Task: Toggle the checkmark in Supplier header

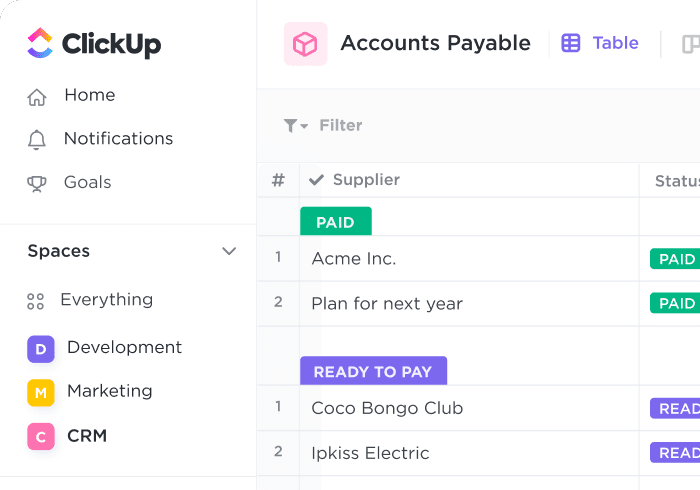Action: click(316, 180)
